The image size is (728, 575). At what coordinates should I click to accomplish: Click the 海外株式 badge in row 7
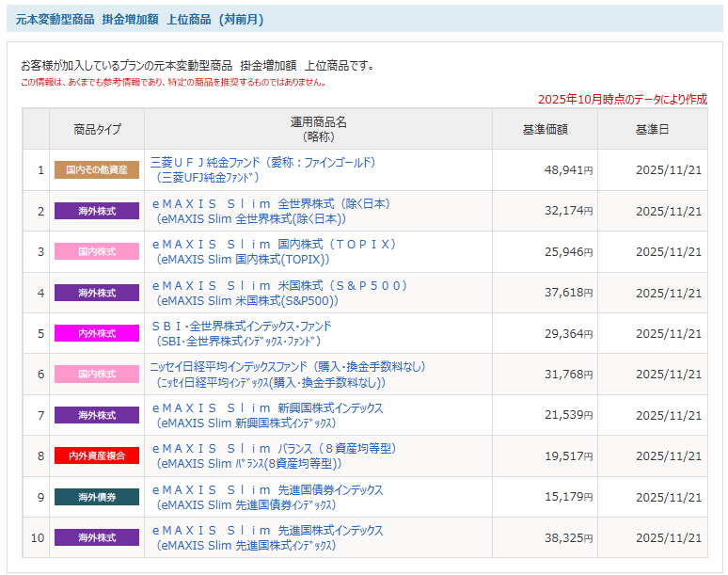pyautogui.click(x=97, y=415)
